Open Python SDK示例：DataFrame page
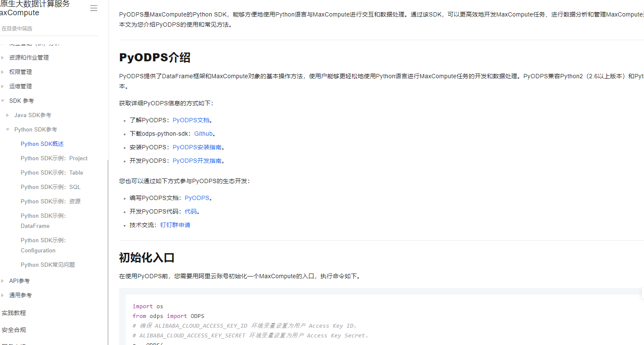 pos(43,221)
